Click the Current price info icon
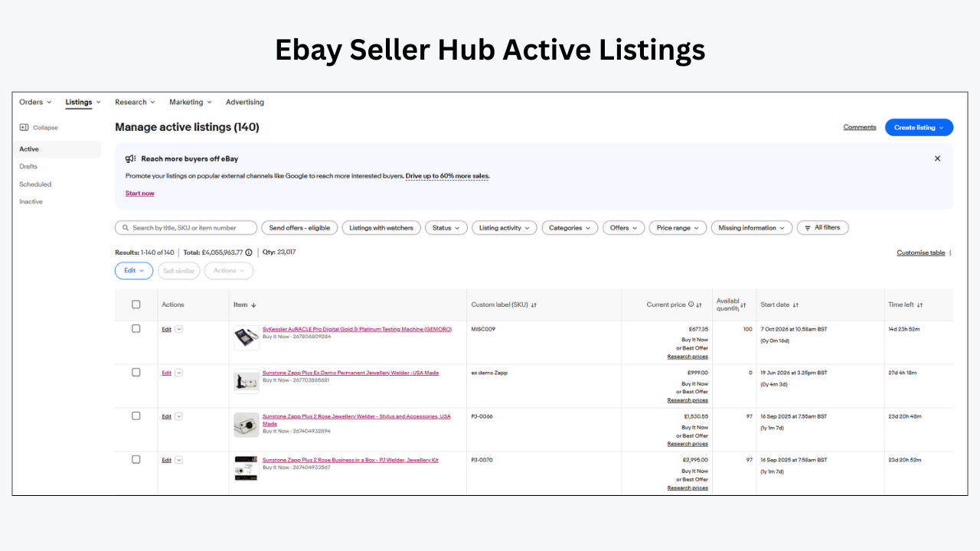Viewport: 980px width, 551px height. (x=691, y=305)
